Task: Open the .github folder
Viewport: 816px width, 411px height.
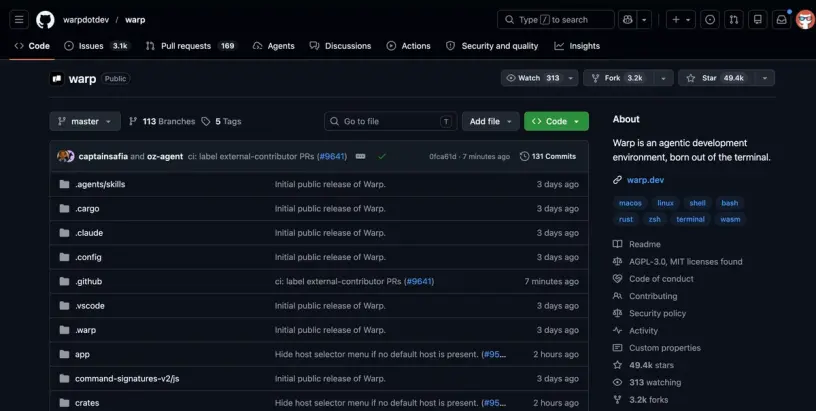Action: click(x=88, y=281)
